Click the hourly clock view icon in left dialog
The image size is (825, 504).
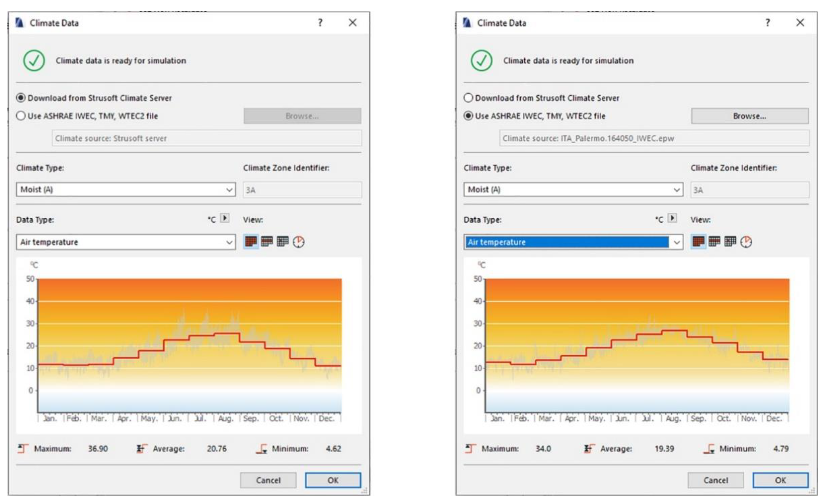click(x=299, y=241)
